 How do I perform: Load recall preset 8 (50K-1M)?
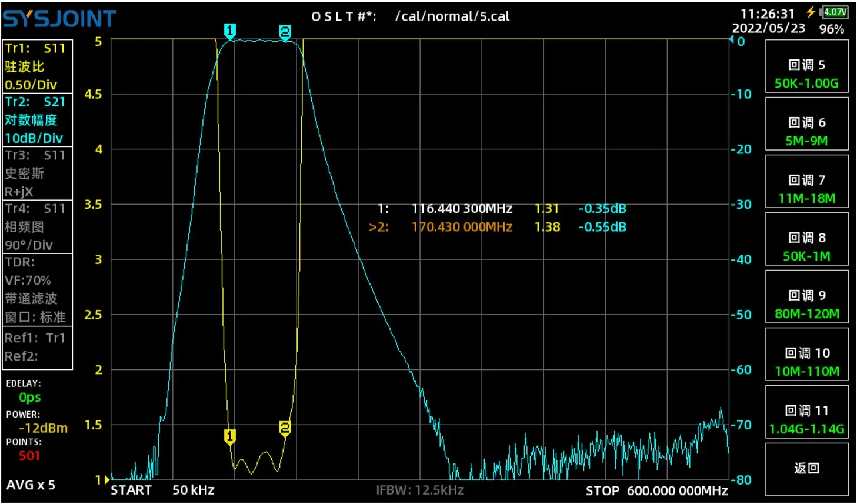tap(806, 239)
